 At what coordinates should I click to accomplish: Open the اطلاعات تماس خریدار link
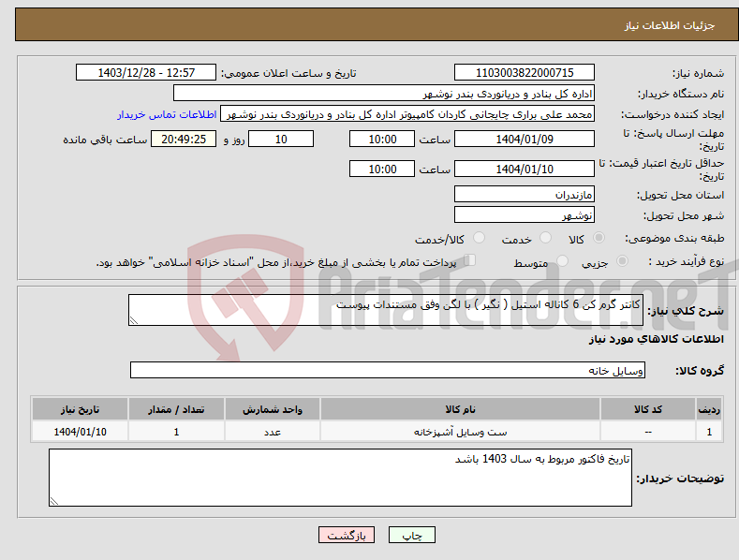coord(167,114)
